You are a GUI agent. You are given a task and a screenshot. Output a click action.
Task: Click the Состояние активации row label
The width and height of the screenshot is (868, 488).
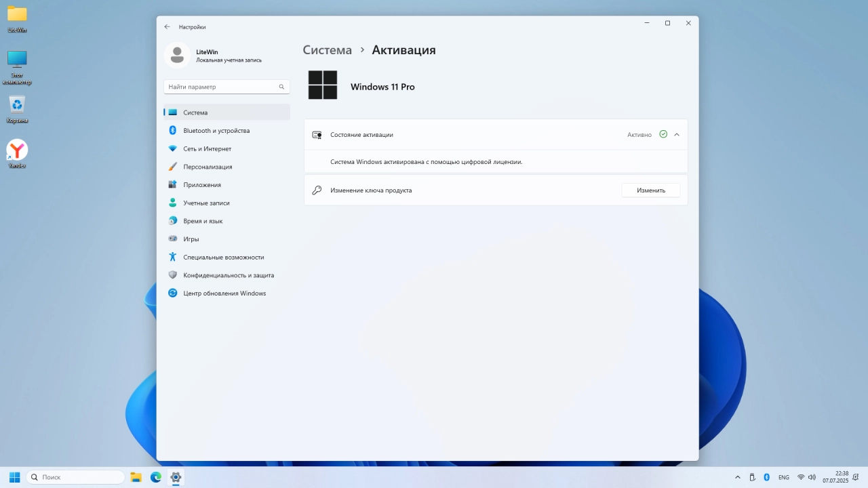tap(361, 135)
